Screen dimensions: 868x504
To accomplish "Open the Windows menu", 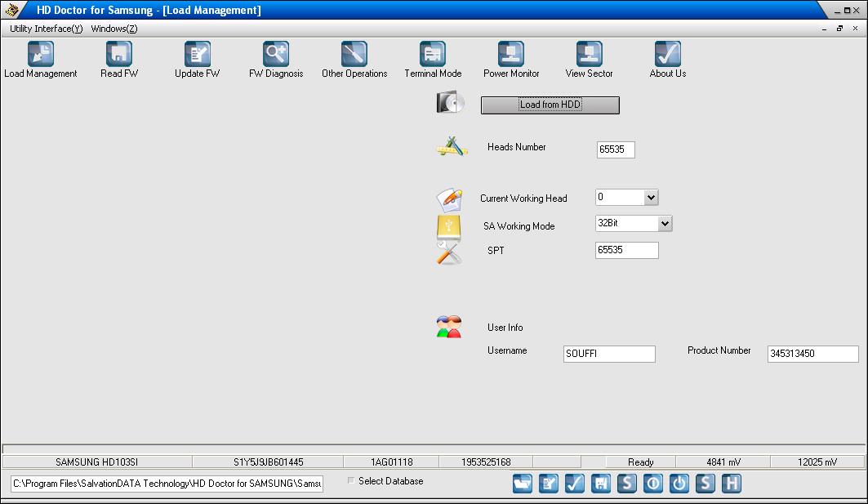I will coord(114,29).
